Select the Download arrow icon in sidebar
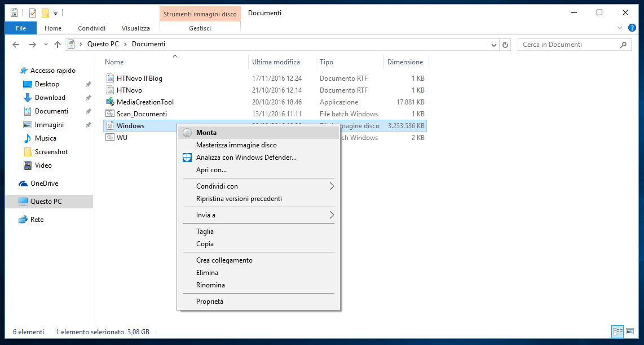644x345 pixels. tap(28, 98)
